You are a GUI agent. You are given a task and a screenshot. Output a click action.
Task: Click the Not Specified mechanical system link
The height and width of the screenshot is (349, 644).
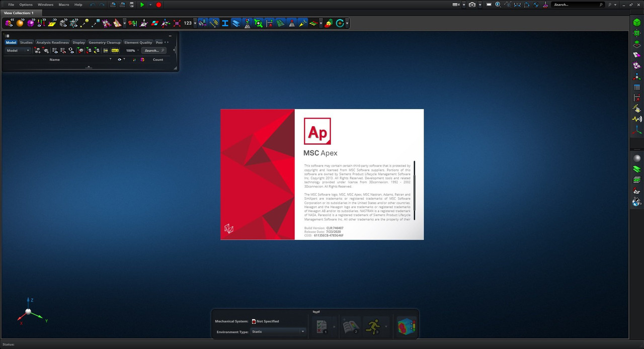(267, 321)
